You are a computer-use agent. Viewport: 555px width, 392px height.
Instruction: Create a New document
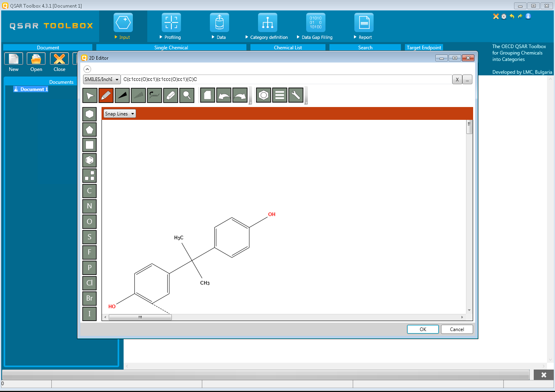click(14, 62)
